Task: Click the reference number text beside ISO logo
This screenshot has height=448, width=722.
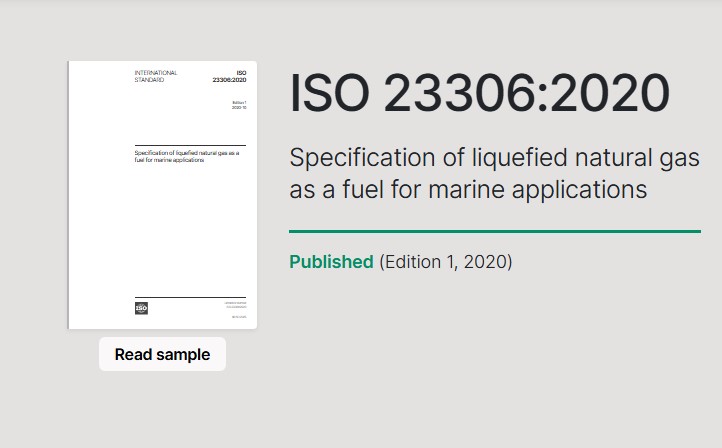Action: point(235,304)
